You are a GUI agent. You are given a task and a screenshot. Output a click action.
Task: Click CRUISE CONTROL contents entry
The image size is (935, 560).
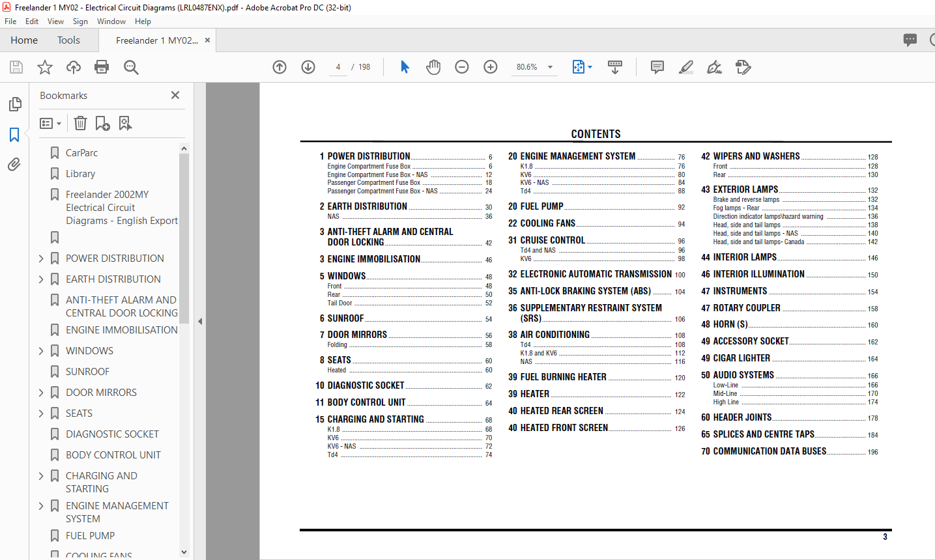pos(553,240)
